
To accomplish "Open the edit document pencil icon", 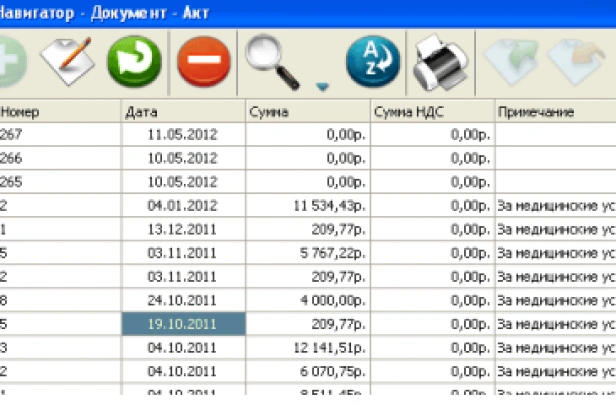I will point(67,62).
